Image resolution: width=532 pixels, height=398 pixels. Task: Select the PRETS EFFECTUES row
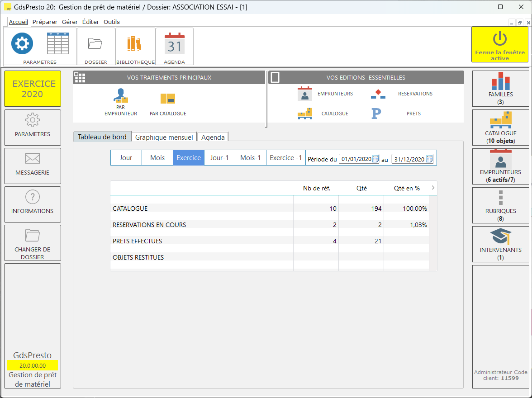coord(270,241)
